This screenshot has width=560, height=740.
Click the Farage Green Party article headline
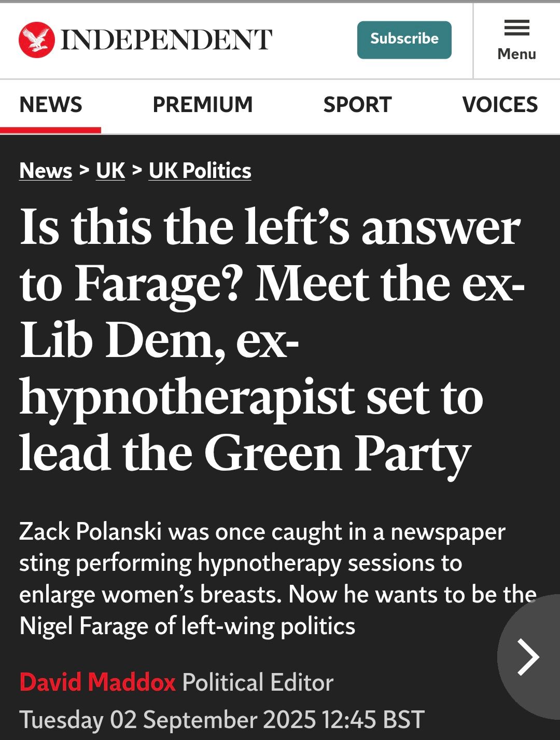[270, 340]
